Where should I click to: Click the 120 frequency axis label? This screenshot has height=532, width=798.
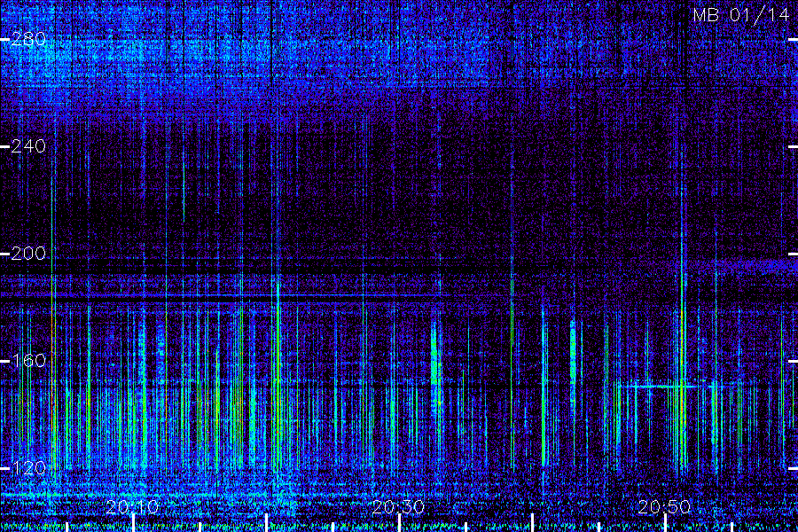pyautogui.click(x=28, y=468)
